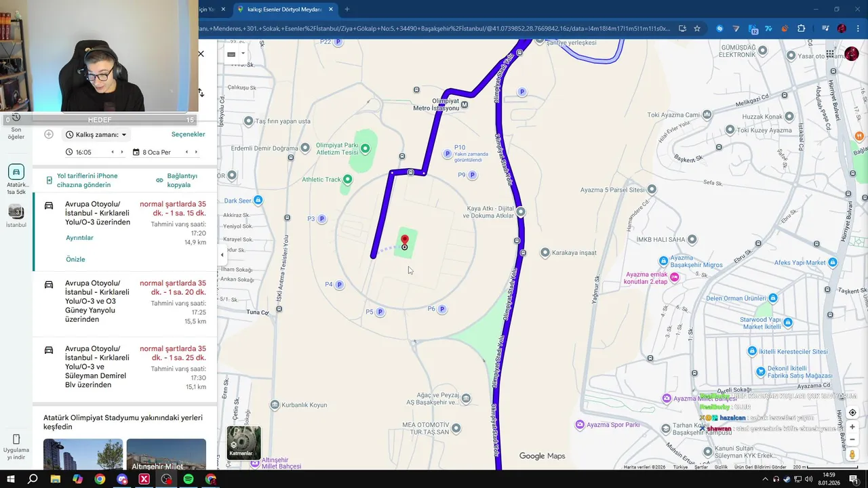The image size is (868, 488).
Task: Select the Dark Seer shopping pin
Action: point(258,200)
